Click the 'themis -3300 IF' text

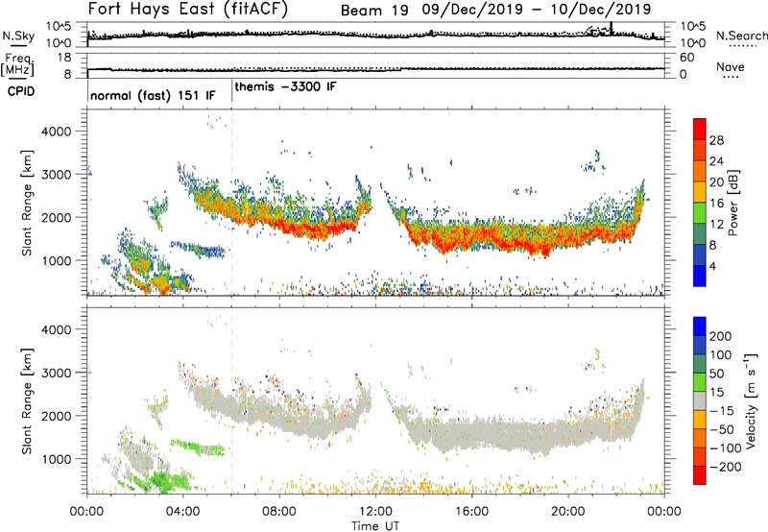pyautogui.click(x=285, y=86)
